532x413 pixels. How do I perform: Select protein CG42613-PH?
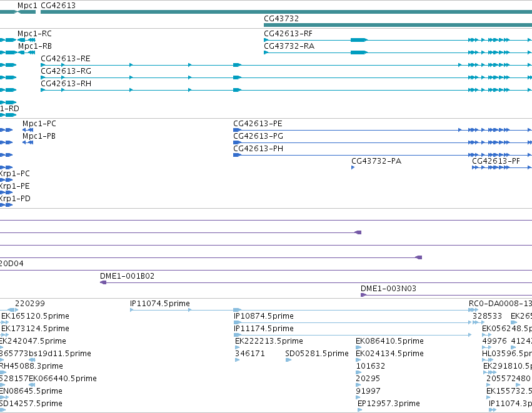(x=258, y=149)
